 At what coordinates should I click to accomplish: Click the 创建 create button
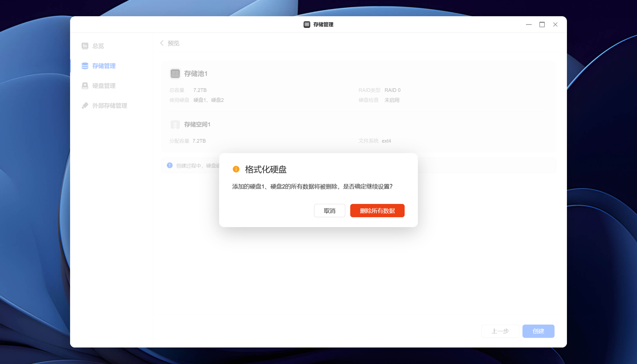tap(538, 331)
